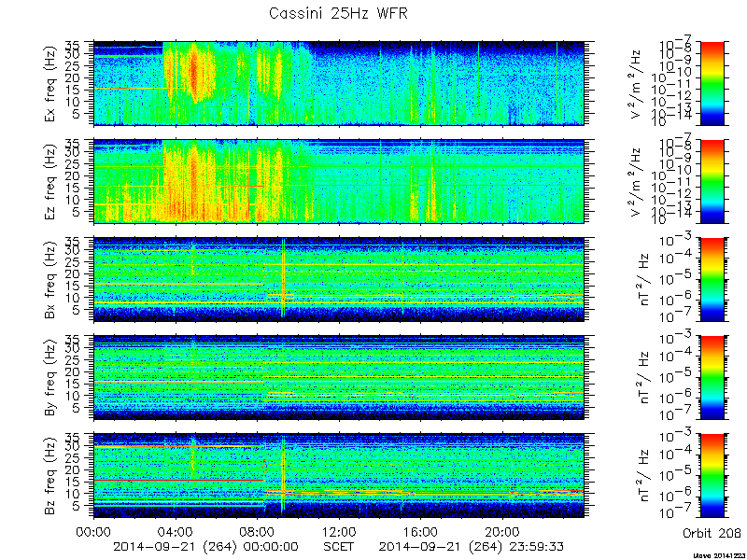Click the end date '2014-09-21 (264) 23:59:33'
This screenshot has width=747, height=560.
[472, 546]
